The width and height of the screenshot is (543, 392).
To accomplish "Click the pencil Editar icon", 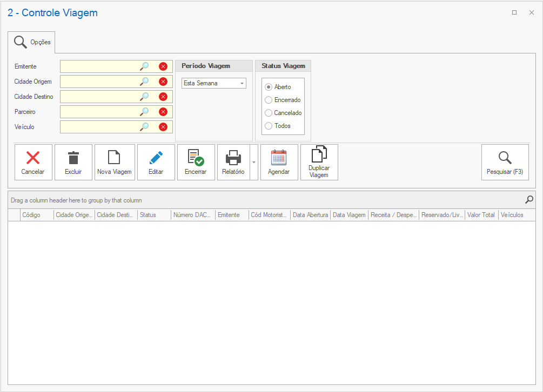I will click(156, 158).
